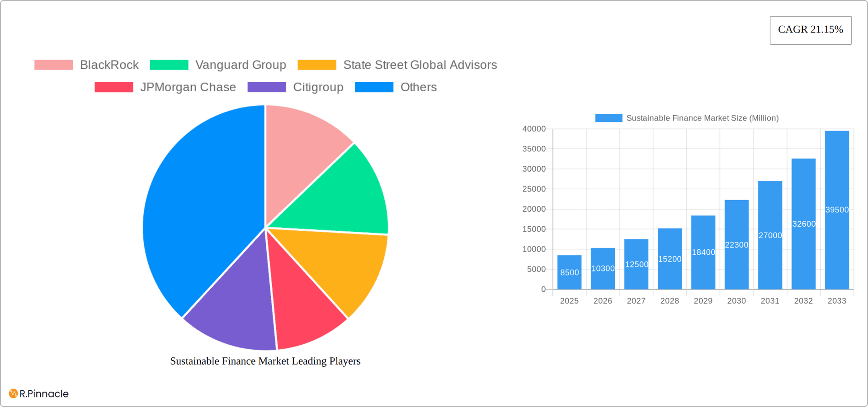This screenshot has height=407, width=868.
Task: Toggle BlackRock visibility in the legend
Action: [109, 65]
